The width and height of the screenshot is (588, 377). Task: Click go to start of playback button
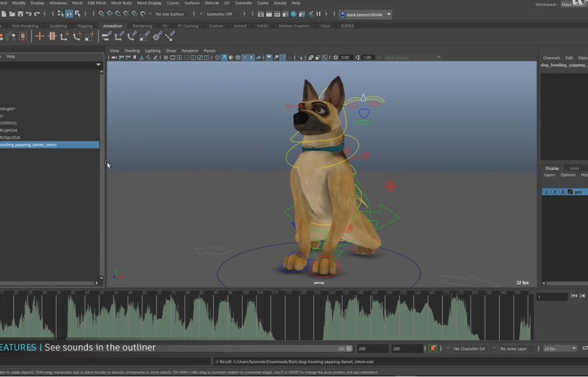click(574, 295)
